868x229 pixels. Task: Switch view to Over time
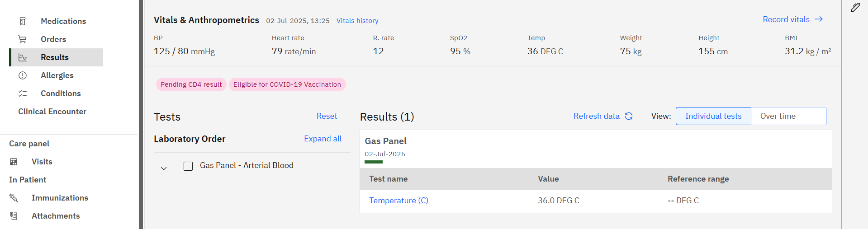(x=789, y=116)
